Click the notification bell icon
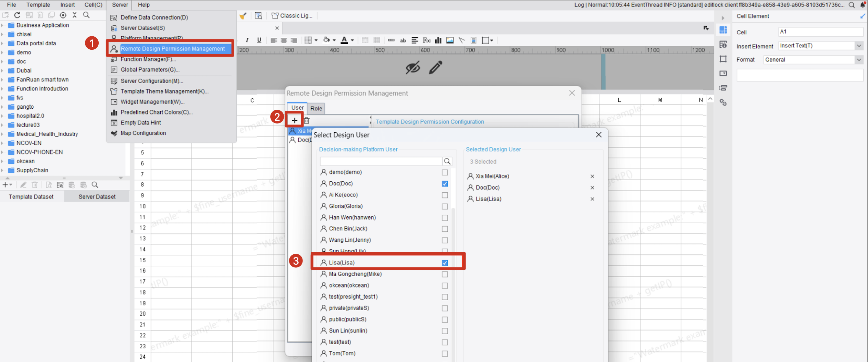 tap(863, 5)
